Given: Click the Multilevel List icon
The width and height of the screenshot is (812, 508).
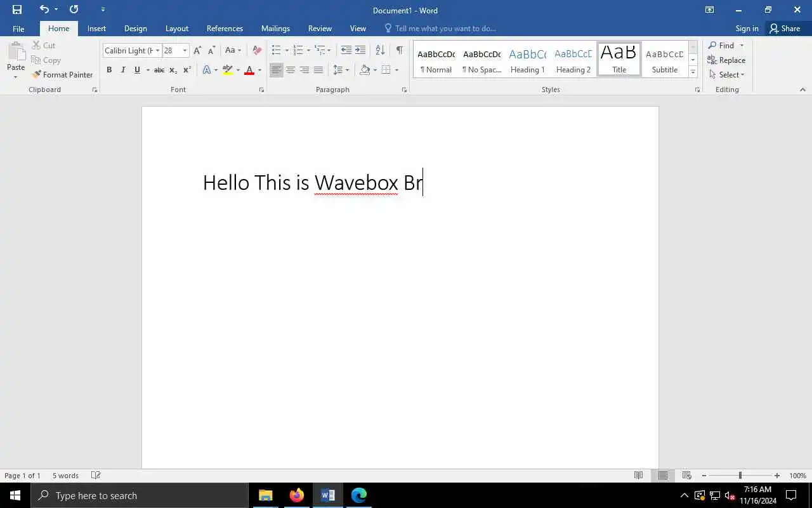Looking at the screenshot, I should [320, 51].
